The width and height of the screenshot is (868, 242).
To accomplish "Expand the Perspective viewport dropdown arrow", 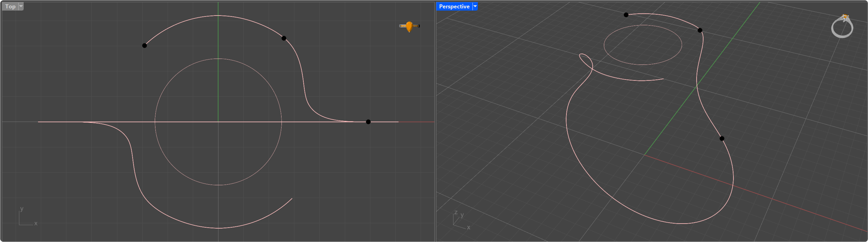I will point(475,7).
